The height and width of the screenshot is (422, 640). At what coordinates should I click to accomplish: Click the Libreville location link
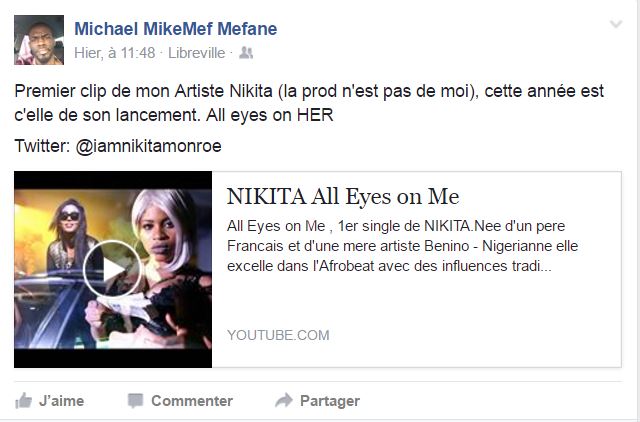[x=196, y=51]
